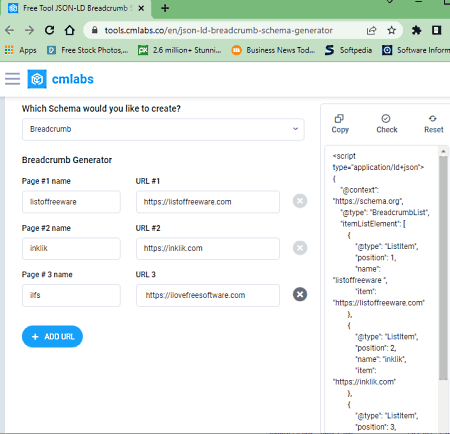
Task: Reset the schema generator form
Action: 433,124
